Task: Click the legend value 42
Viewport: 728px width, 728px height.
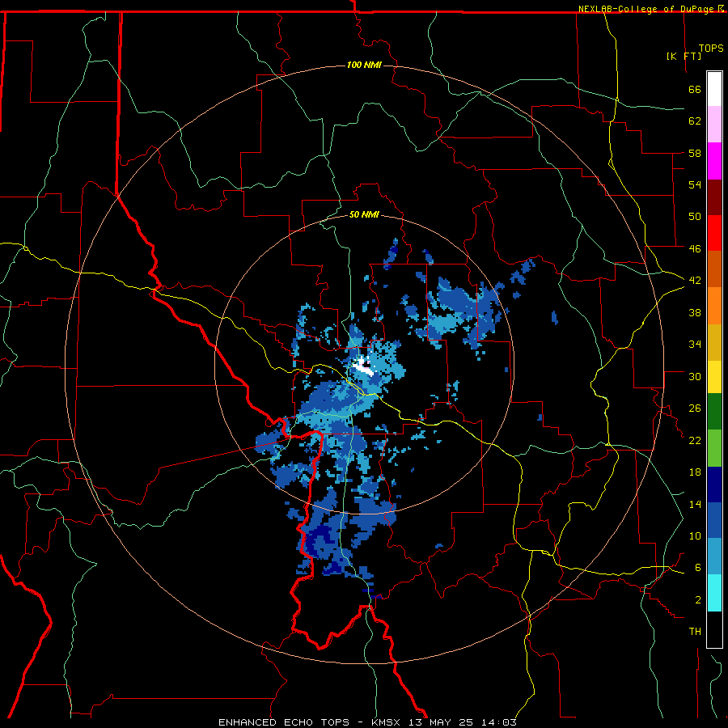Action: tap(695, 281)
